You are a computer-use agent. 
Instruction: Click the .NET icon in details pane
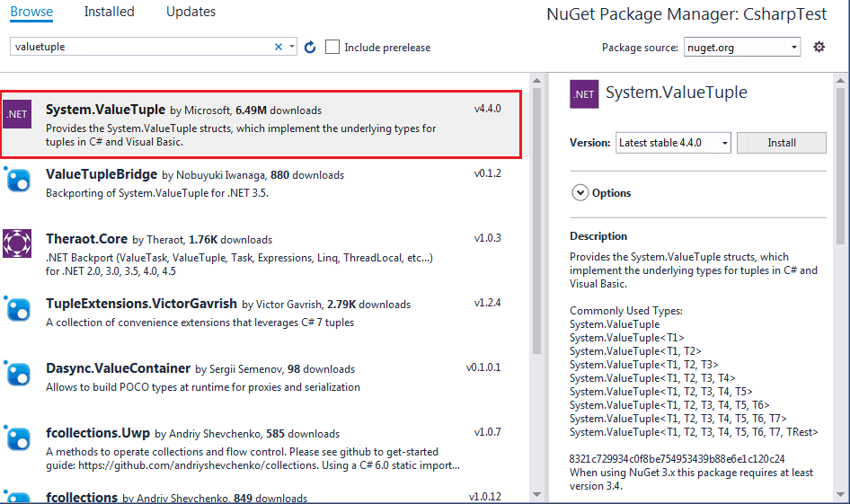(x=584, y=93)
